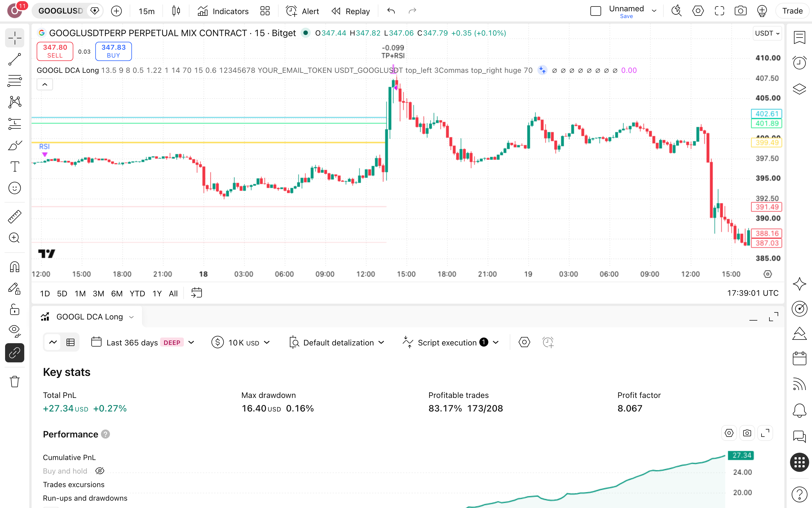Viewport: 812px width, 508px height.
Task: Open the emoji icons tool
Action: pos(14,188)
